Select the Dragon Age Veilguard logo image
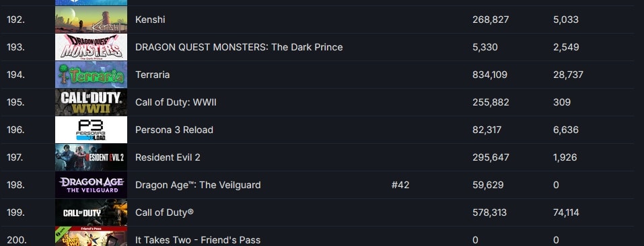Image resolution: width=644 pixels, height=246 pixels. click(91, 184)
